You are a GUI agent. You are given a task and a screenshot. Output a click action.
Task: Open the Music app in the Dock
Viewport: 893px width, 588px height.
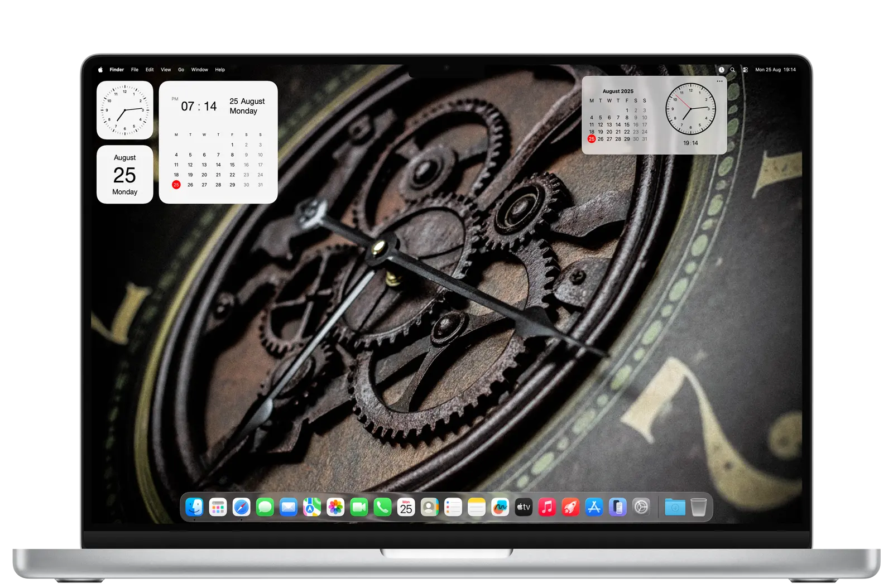[x=547, y=507]
